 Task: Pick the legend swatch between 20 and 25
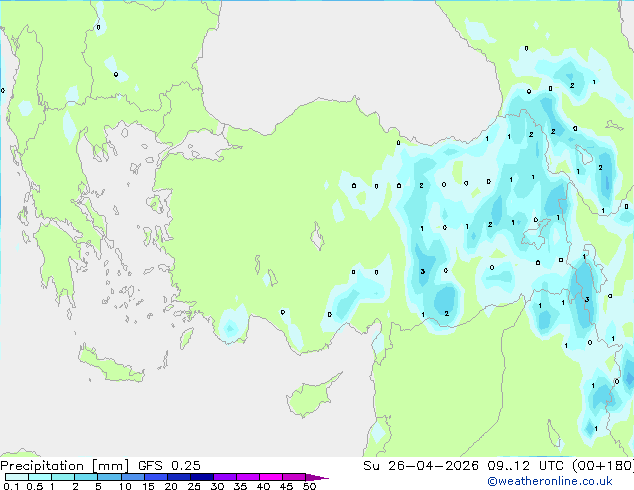point(179,477)
